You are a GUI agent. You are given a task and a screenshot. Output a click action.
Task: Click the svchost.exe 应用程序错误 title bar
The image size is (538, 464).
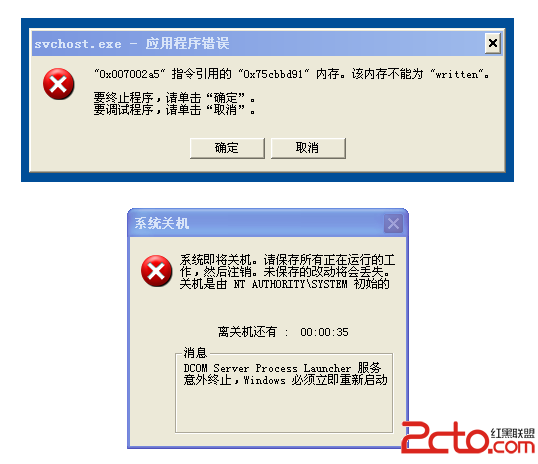coord(257,44)
